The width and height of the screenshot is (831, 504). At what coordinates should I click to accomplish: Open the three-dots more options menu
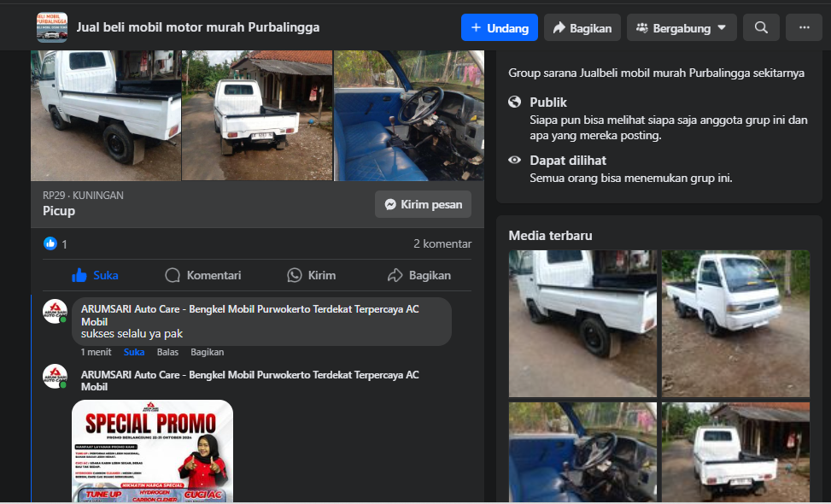tap(804, 27)
